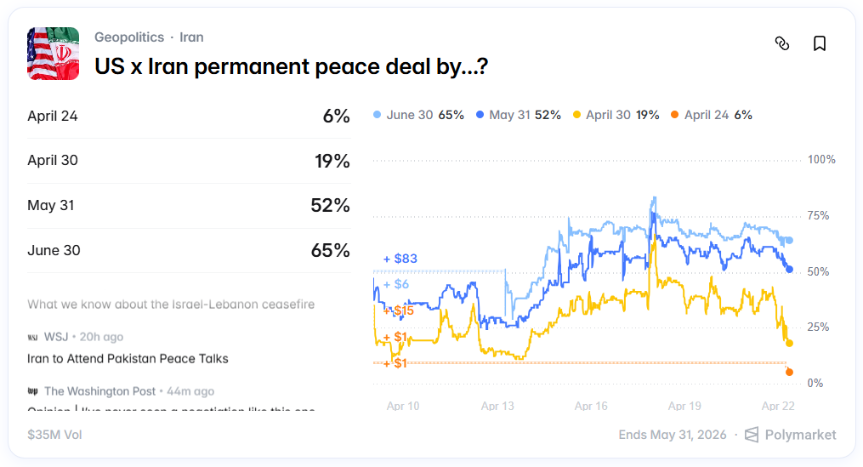Open the Israel-Lebanon ceasefire news item
The height and width of the screenshot is (467, 863).
pyautogui.click(x=171, y=304)
